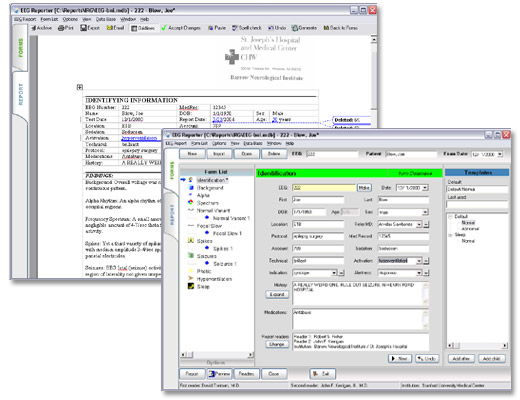The width and height of the screenshot is (520, 400).
Task: Click the Templates panel horizontal scrollbar
Action: pyautogui.click(x=477, y=345)
